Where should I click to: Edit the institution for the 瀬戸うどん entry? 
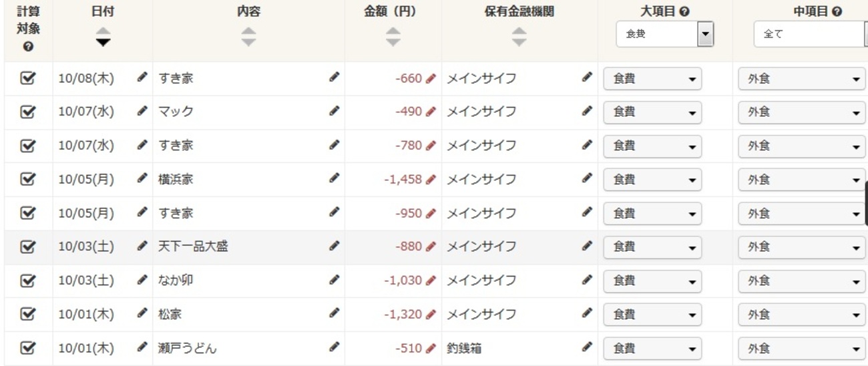(x=587, y=347)
